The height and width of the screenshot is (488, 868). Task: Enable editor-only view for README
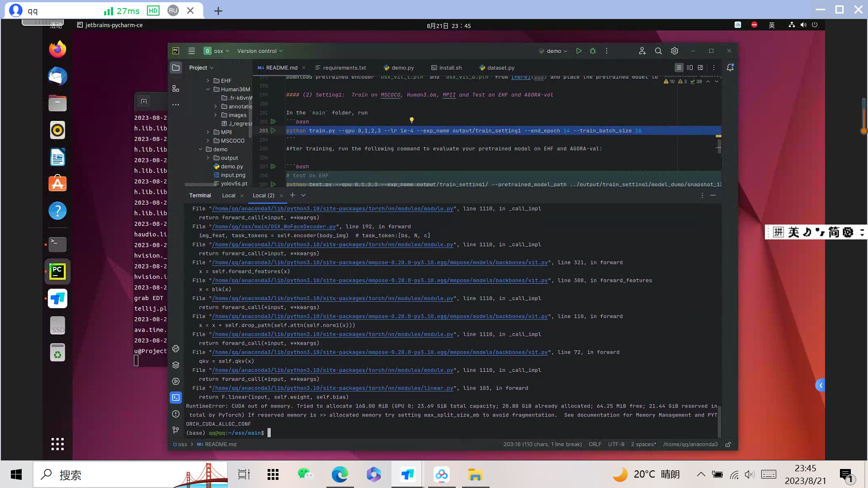(x=679, y=67)
